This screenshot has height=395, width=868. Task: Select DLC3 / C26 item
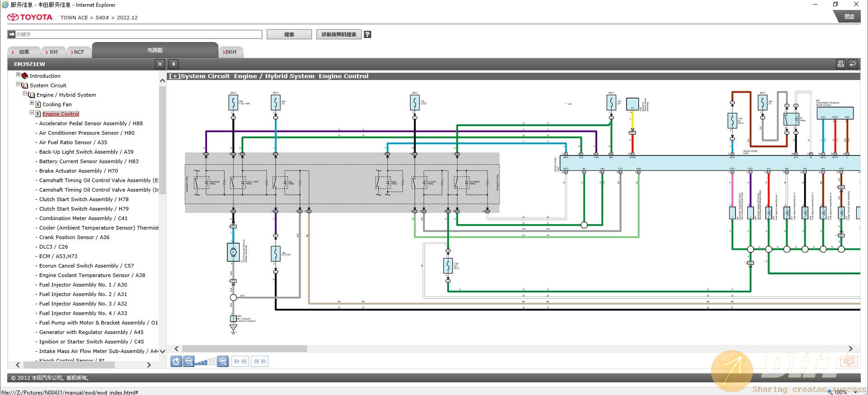click(x=53, y=247)
